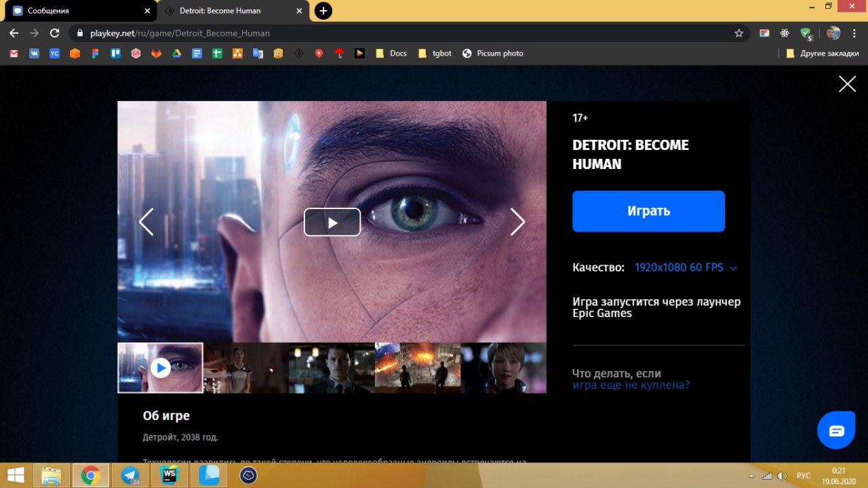This screenshot has width=868, height=488.
Task: Open the GitLab fox bookmark icon
Action: pyautogui.click(x=156, y=53)
